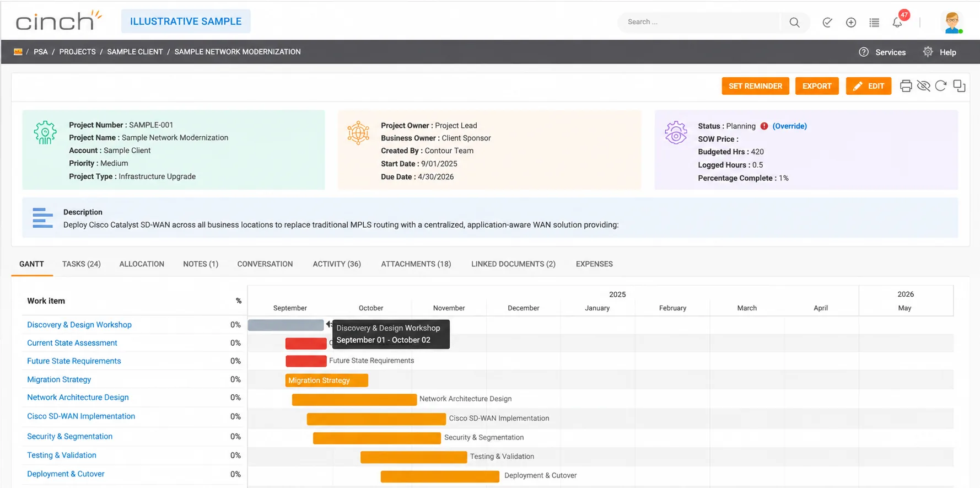Click the orange Network Architecture Design bar
This screenshot has height=488, width=980.
(354, 399)
